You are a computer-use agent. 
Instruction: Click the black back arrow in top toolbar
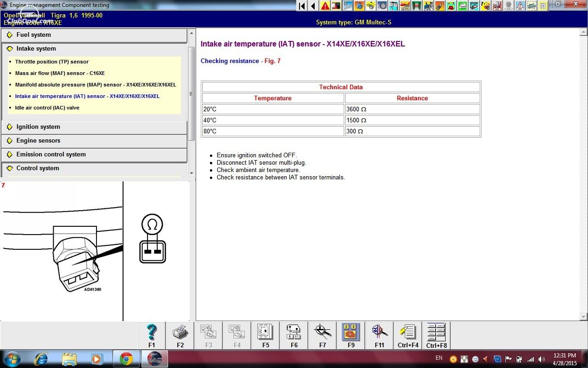pos(313,6)
